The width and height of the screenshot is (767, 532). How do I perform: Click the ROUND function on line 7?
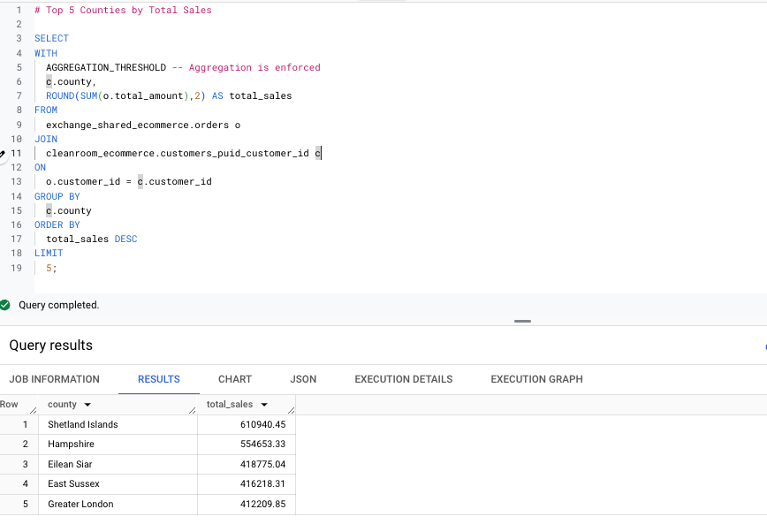click(x=60, y=96)
